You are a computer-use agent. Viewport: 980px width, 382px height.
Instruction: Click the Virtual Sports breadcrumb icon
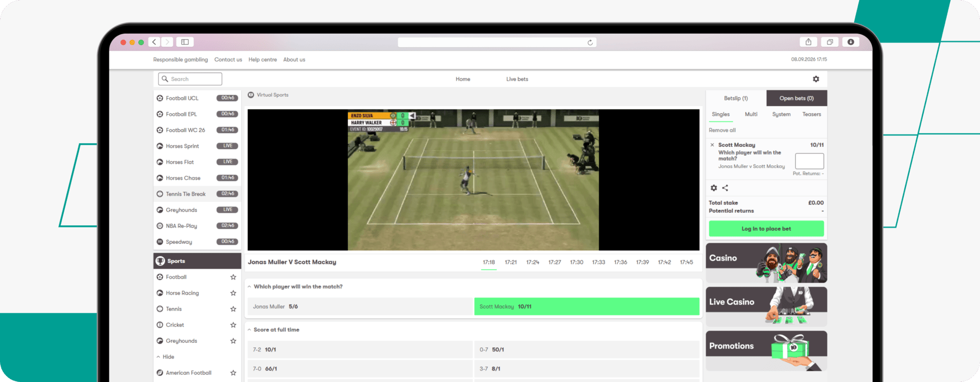tap(251, 95)
